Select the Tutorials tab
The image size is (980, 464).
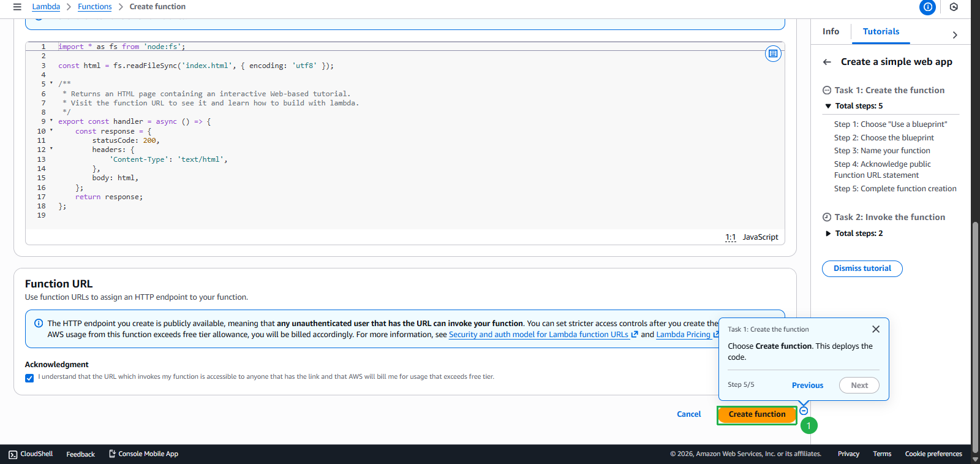tap(881, 31)
